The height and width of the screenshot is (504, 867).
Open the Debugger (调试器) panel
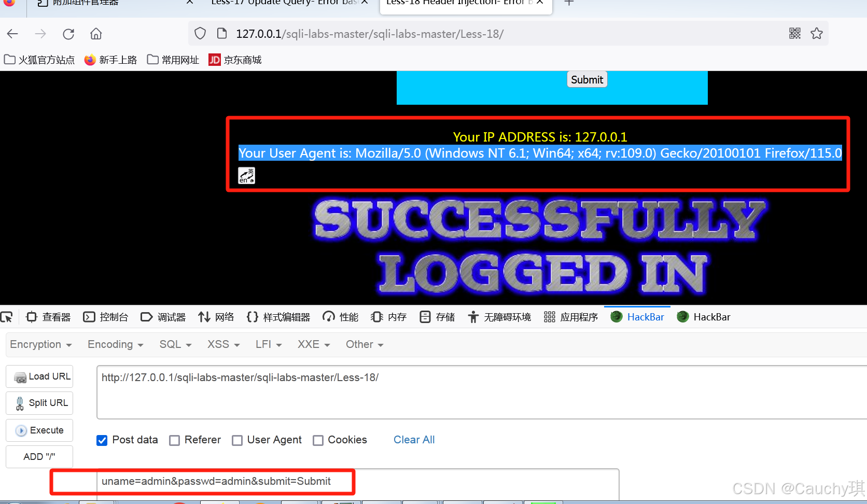(163, 317)
